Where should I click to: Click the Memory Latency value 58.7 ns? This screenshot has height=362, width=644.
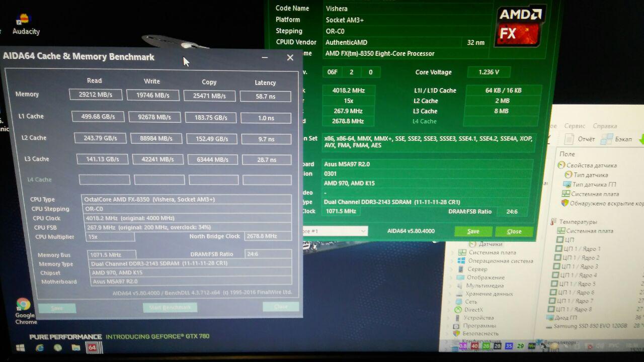[265, 96]
